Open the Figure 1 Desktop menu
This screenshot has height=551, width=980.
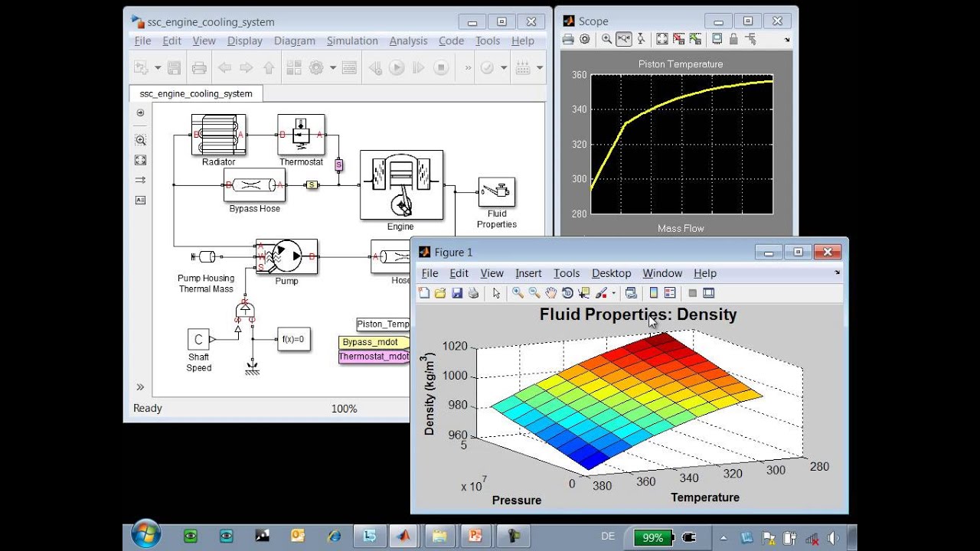[612, 273]
